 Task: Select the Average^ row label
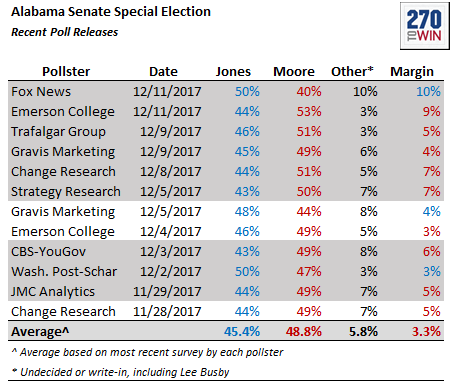click(x=40, y=332)
